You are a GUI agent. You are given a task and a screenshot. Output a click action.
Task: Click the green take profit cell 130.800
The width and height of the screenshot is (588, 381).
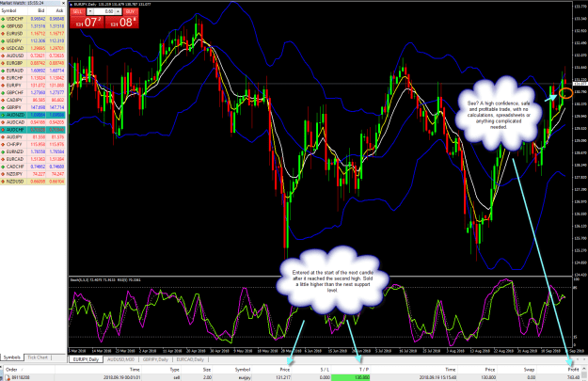(x=351, y=377)
